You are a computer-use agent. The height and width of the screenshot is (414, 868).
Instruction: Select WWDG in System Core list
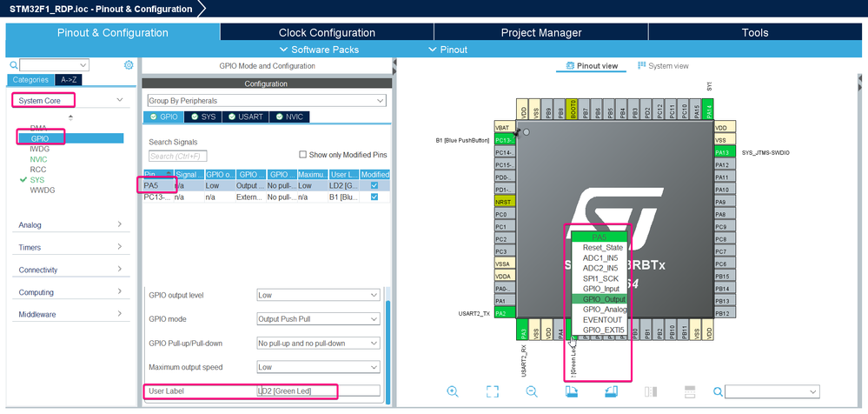pos(42,190)
